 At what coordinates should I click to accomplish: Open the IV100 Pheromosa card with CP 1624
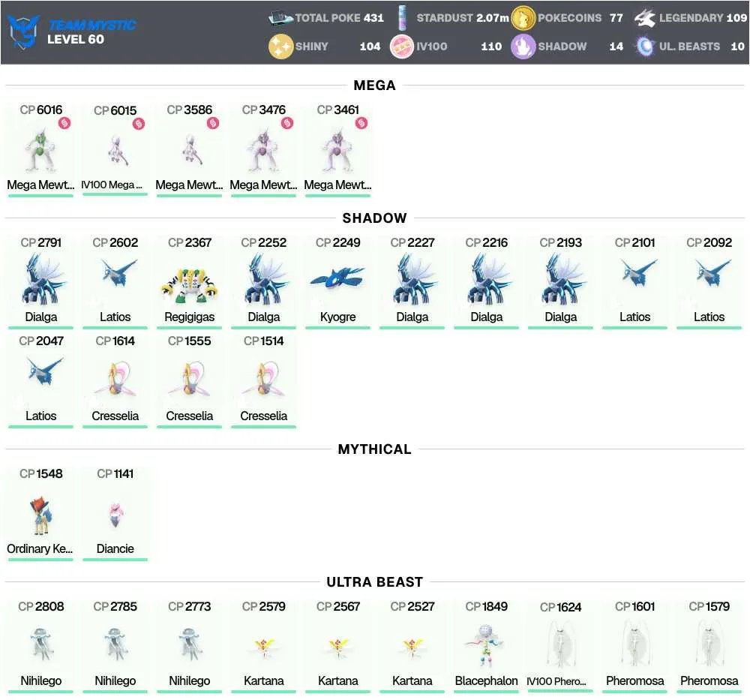pos(560,645)
